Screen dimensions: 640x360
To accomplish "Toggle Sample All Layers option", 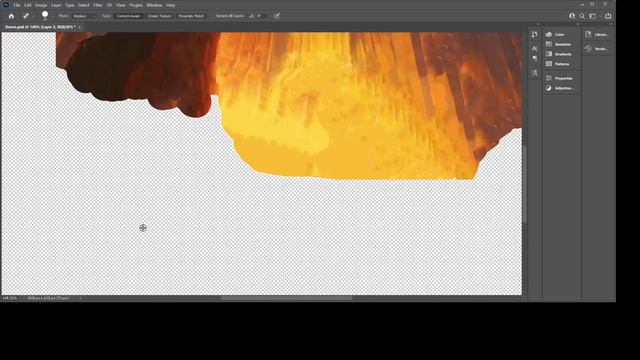I will pos(229,16).
